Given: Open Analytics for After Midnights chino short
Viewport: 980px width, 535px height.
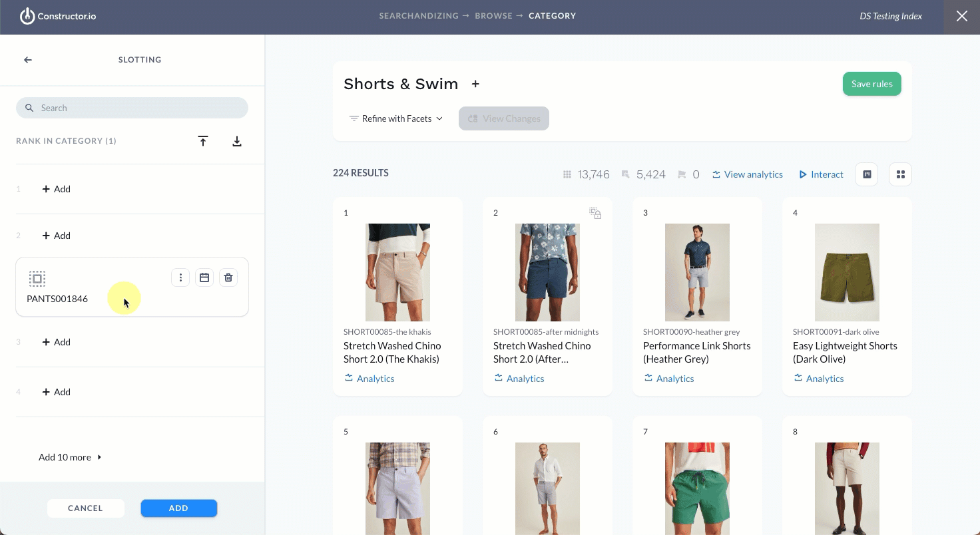Looking at the screenshot, I should (519, 379).
